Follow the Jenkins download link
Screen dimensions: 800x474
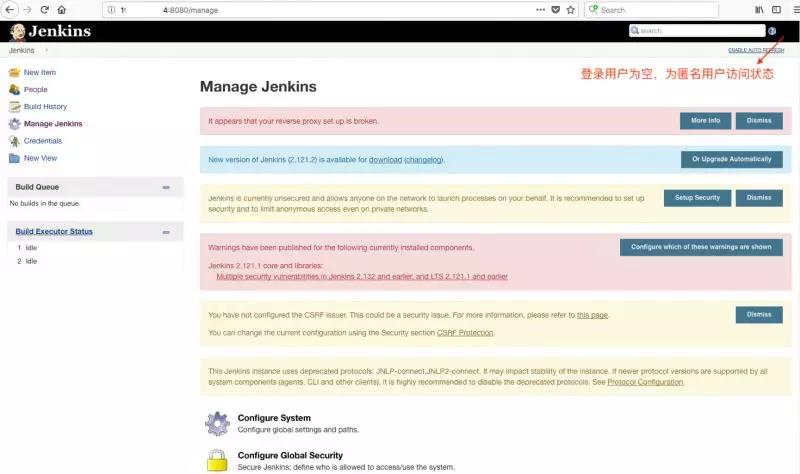(385, 160)
